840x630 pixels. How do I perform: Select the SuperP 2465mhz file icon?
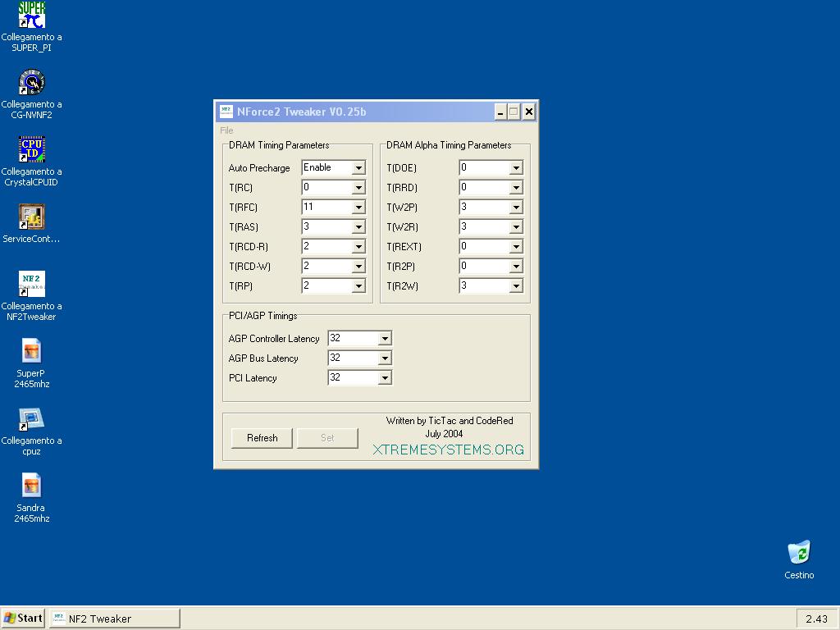(32, 351)
